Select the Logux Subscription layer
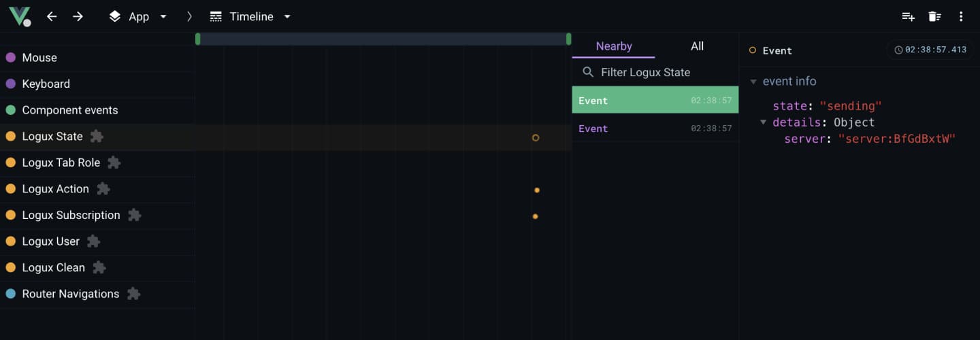This screenshot has width=980, height=340. [x=97, y=216]
